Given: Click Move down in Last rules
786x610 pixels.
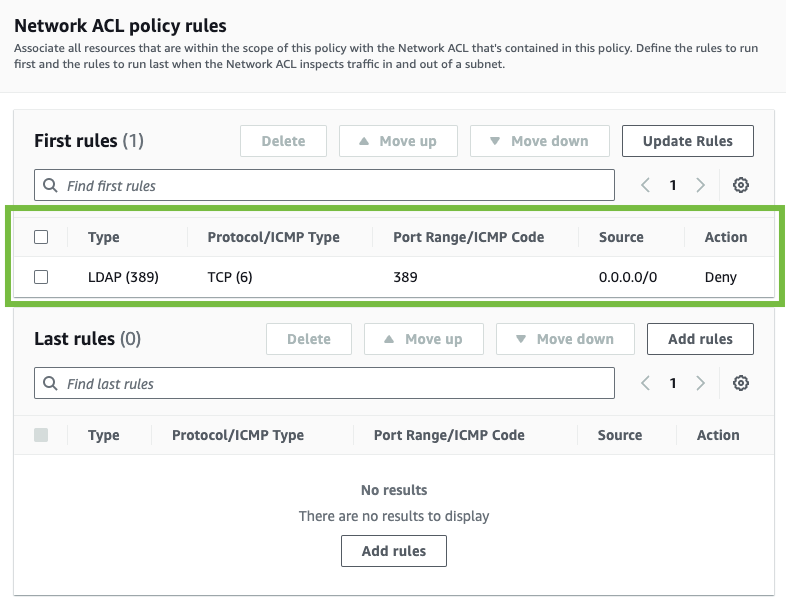Looking at the screenshot, I should pos(565,339).
